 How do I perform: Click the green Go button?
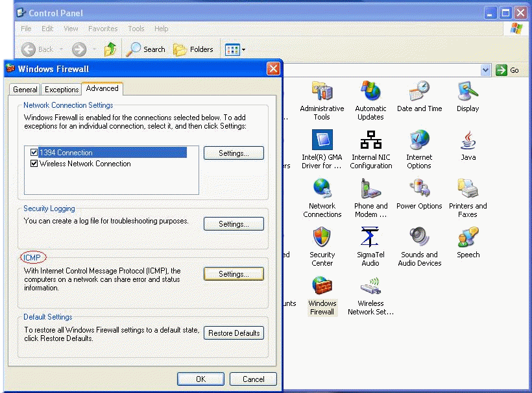[x=507, y=70]
